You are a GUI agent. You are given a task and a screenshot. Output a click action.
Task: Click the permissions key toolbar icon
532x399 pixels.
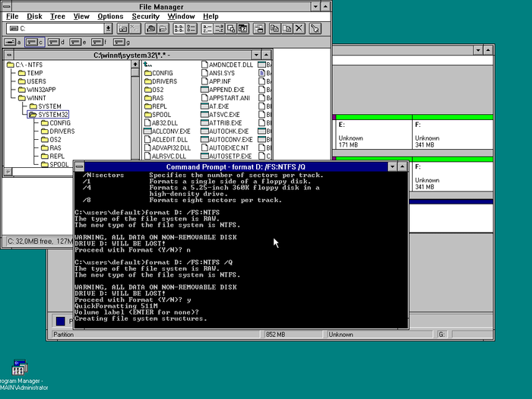315,29
